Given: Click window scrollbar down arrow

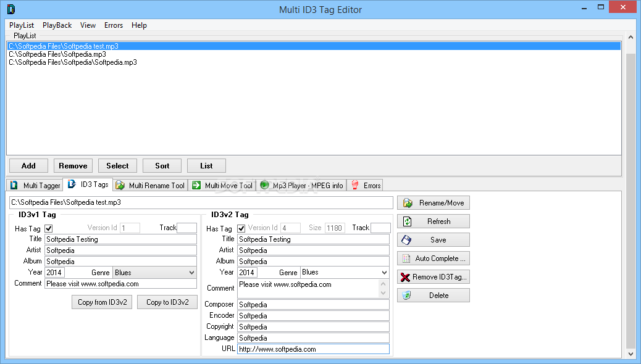Looking at the screenshot, I should (631, 354).
